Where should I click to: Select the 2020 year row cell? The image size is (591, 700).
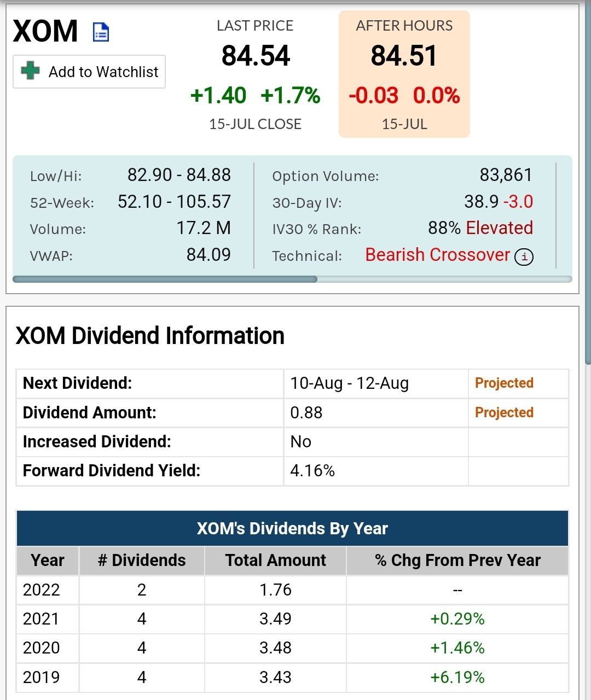tap(48, 648)
